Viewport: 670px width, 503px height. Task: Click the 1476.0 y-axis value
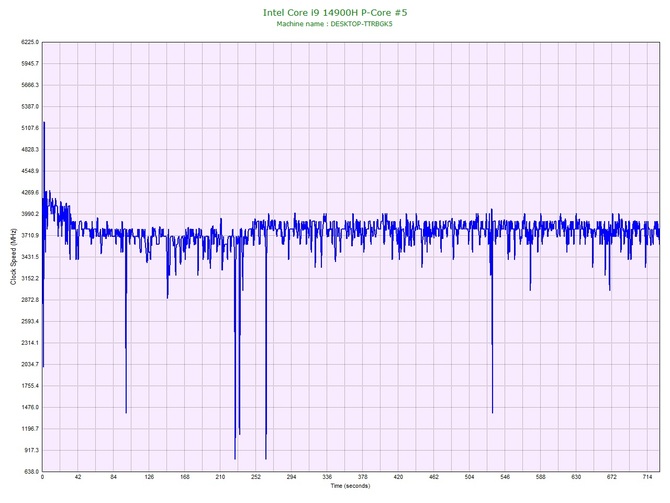coord(30,407)
